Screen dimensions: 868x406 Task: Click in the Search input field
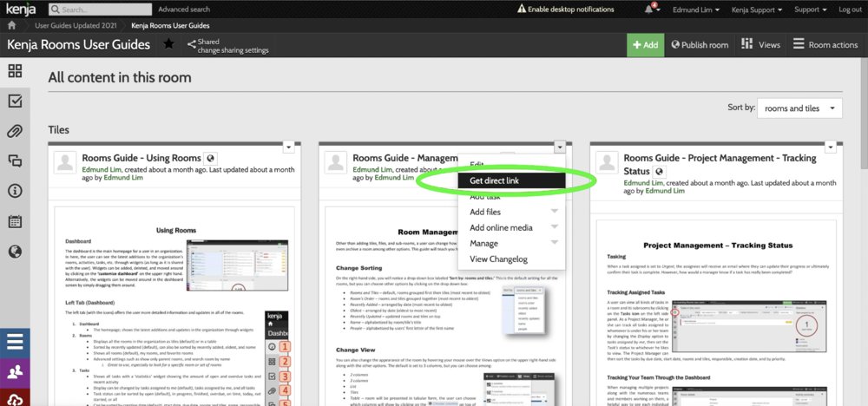99,10
